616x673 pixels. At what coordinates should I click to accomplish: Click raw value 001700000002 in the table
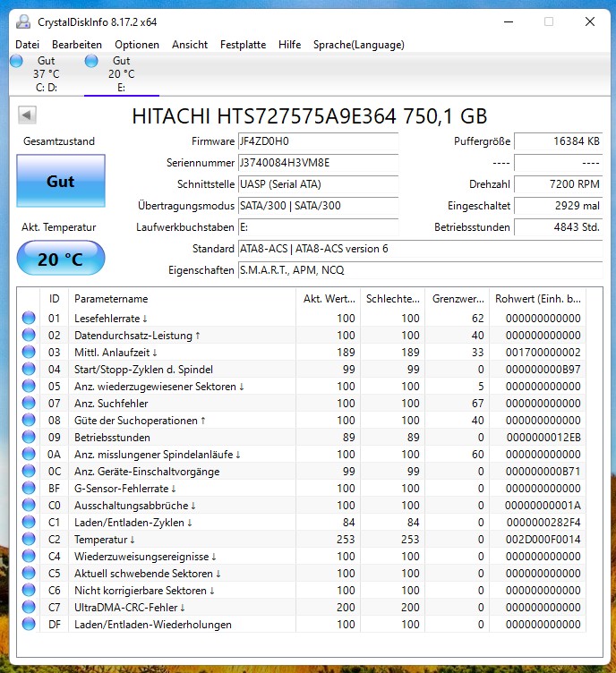pyautogui.click(x=543, y=353)
